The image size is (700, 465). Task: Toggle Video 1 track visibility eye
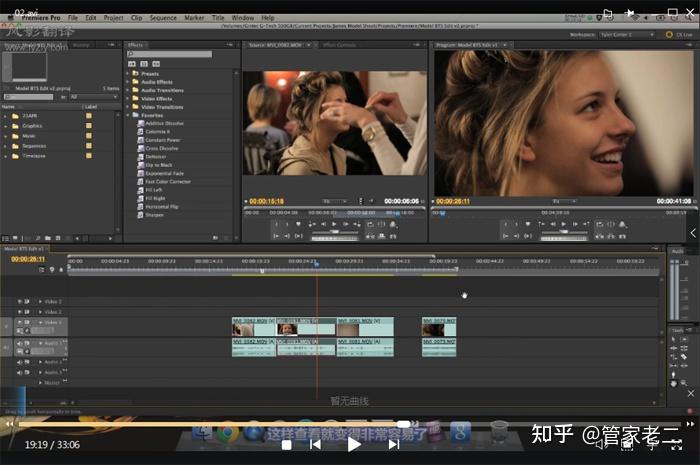pyautogui.click(x=19, y=323)
